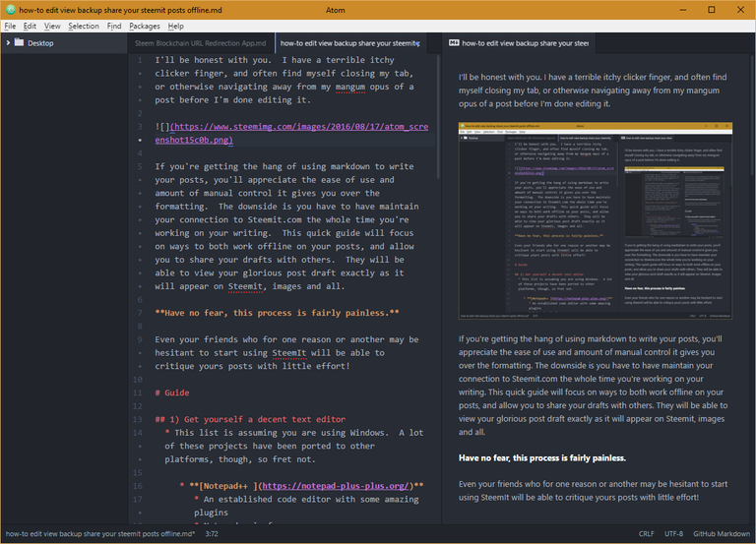
Task: Close the Atom window
Action: (x=740, y=10)
